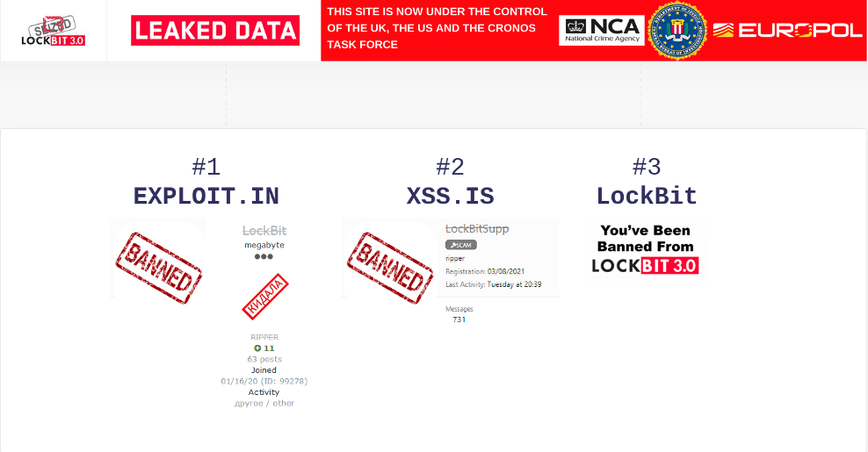
Task: Click the green reputation plus icon
Action: 257,348
